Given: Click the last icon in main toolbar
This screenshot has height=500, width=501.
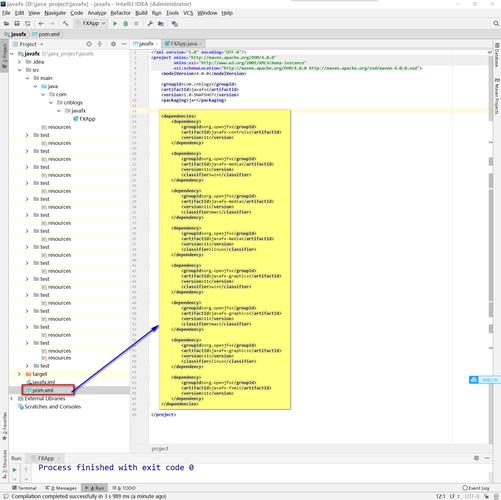Looking at the screenshot, I should (175, 24).
